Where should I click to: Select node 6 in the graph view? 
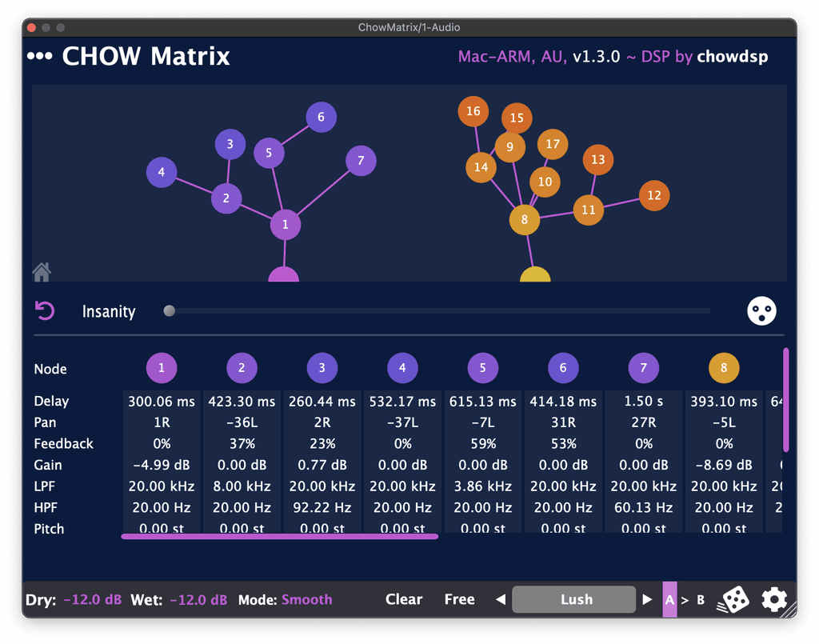[x=321, y=117]
